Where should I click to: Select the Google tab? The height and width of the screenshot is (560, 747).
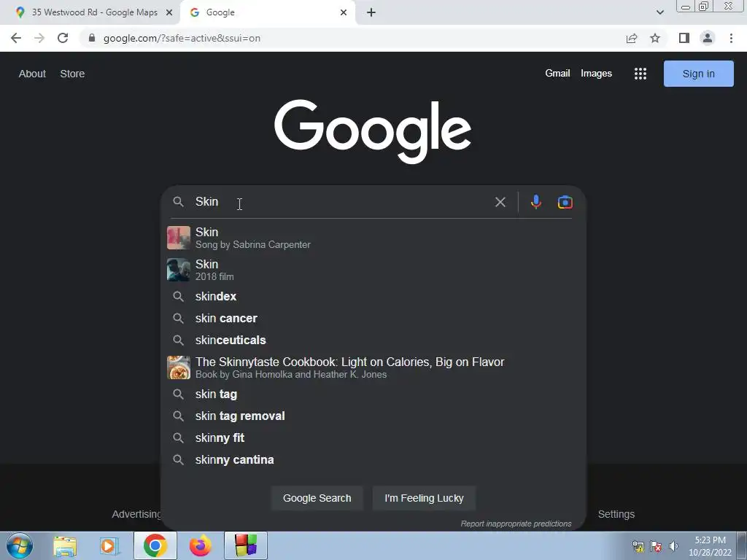pyautogui.click(x=268, y=12)
